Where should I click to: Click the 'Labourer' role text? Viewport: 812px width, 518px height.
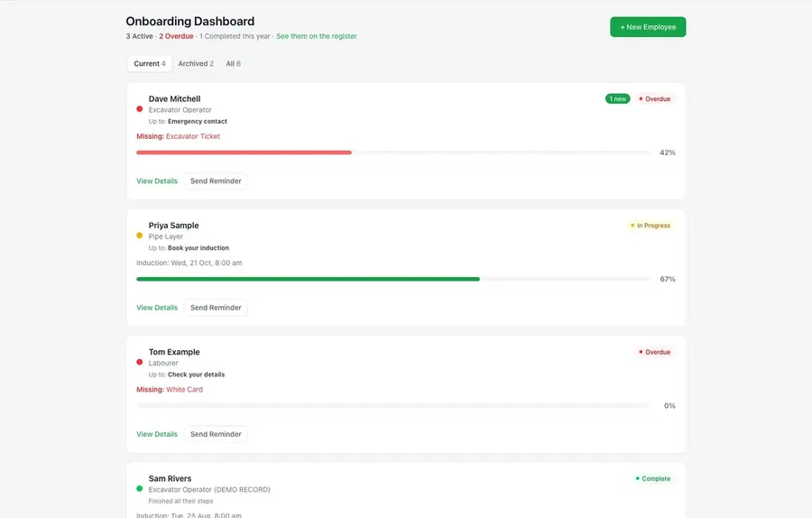click(x=163, y=363)
